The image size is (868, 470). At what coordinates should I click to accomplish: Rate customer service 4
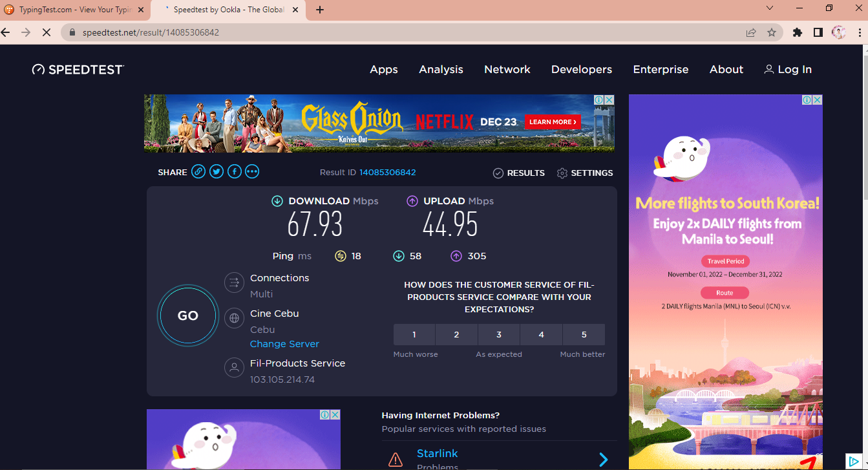tap(542, 335)
